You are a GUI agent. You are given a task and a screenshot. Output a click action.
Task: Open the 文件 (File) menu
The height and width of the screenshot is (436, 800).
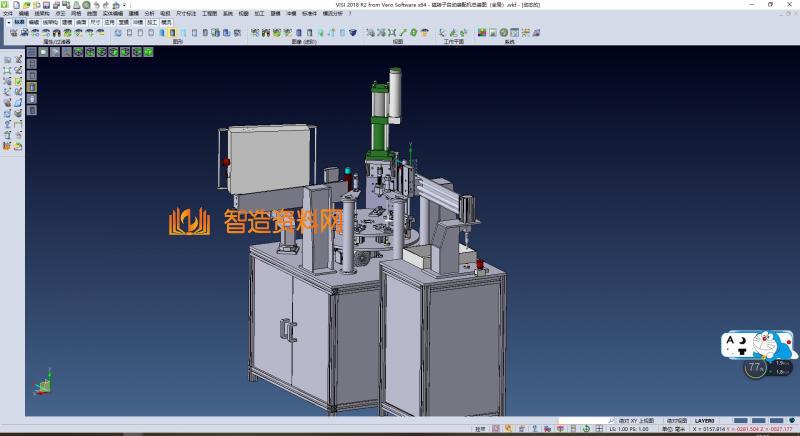point(8,14)
